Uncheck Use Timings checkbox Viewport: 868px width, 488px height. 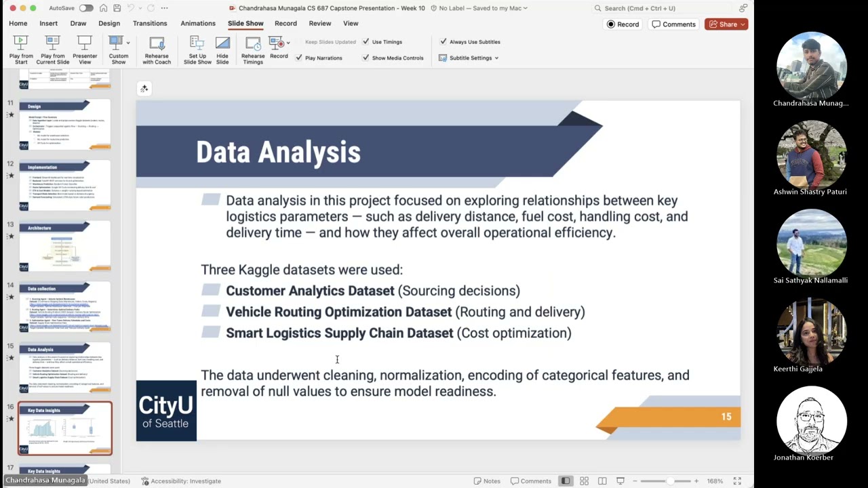tap(366, 42)
